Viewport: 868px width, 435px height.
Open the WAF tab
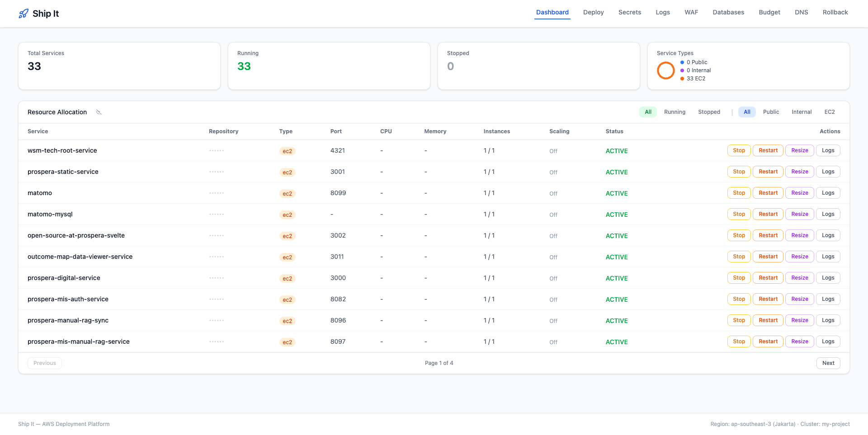pyautogui.click(x=691, y=12)
